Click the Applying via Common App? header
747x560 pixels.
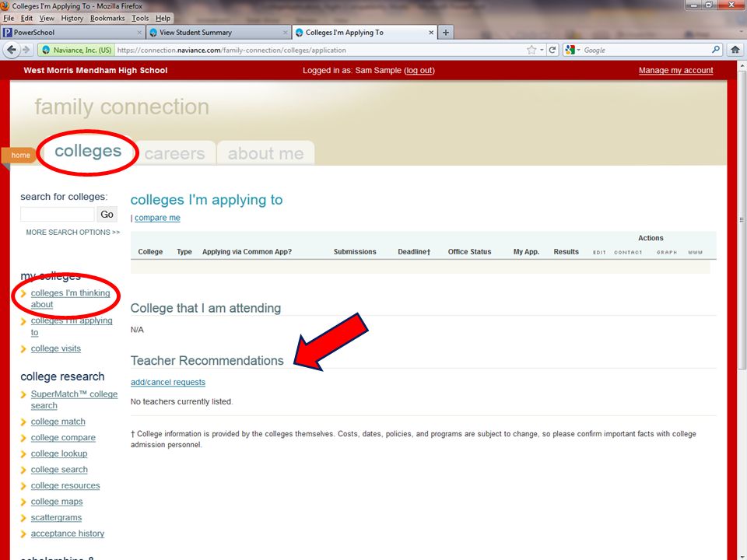click(247, 252)
